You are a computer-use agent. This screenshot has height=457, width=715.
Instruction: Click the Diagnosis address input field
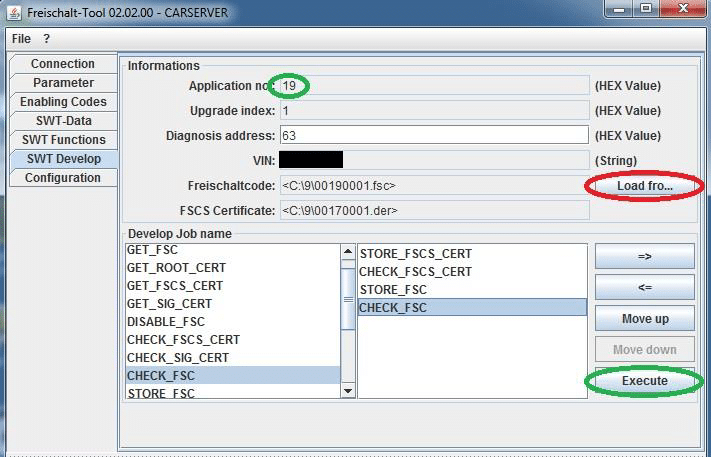pyautogui.click(x=433, y=135)
